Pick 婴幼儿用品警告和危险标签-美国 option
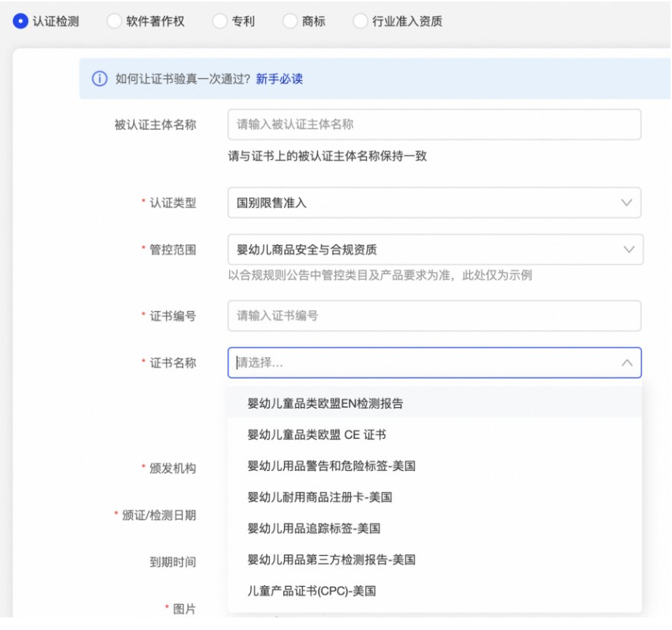The width and height of the screenshot is (672, 630). click(331, 466)
